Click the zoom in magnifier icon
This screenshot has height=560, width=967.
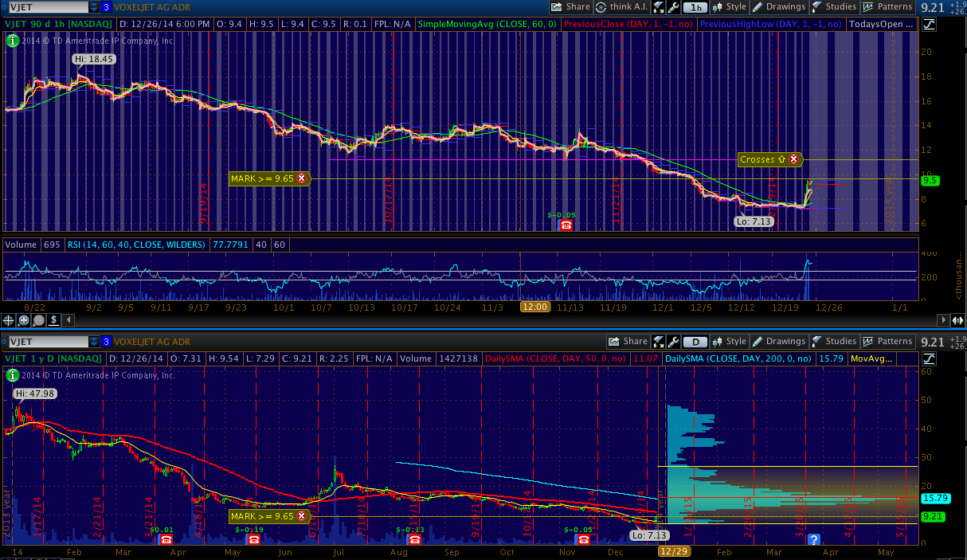pyautogui.click(x=24, y=320)
